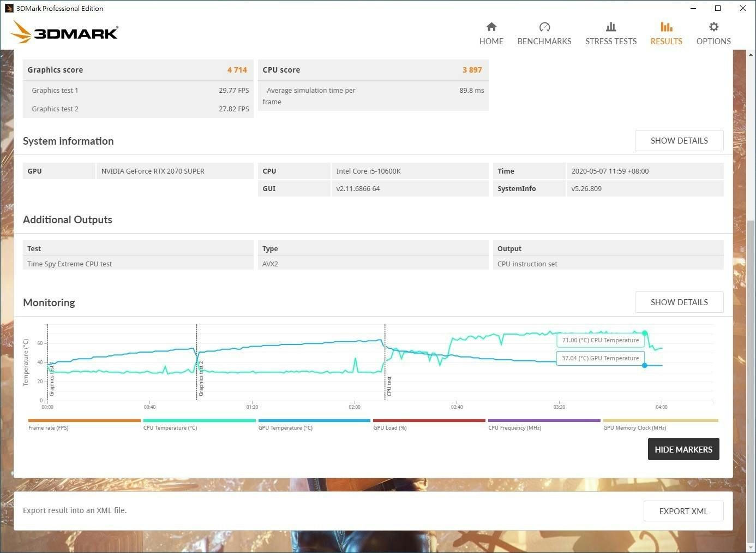The image size is (756, 553).
Task: Click the 37.04 GPU Temperature tooltip
Action: pyautogui.click(x=600, y=358)
